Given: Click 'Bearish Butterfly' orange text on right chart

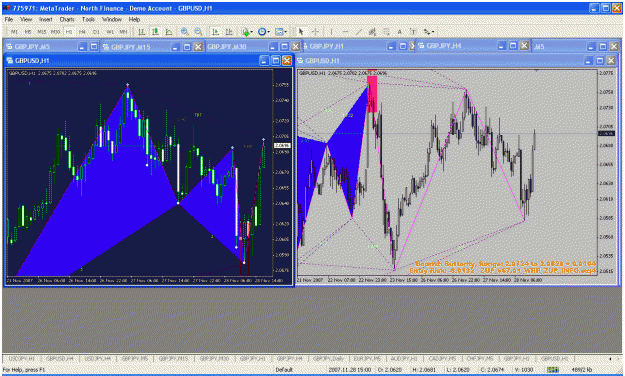Looking at the screenshot, I should tap(445, 264).
